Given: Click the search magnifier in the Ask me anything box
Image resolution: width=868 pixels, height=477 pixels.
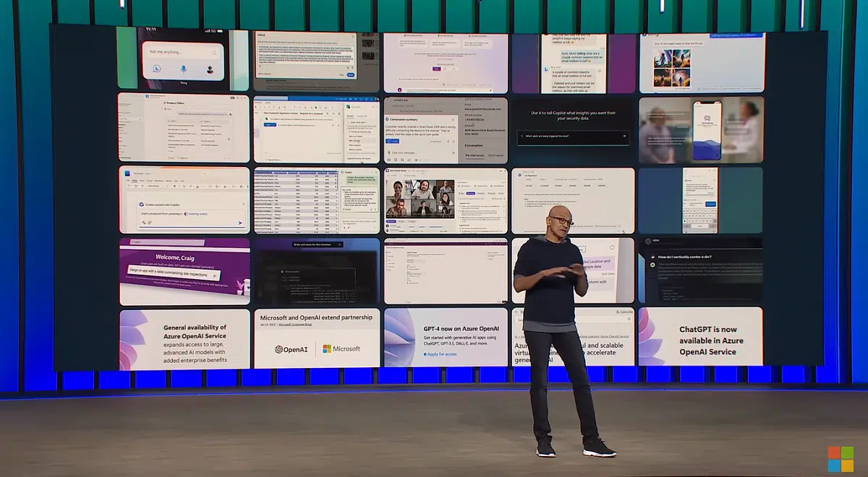Looking at the screenshot, I should pyautogui.click(x=214, y=53).
